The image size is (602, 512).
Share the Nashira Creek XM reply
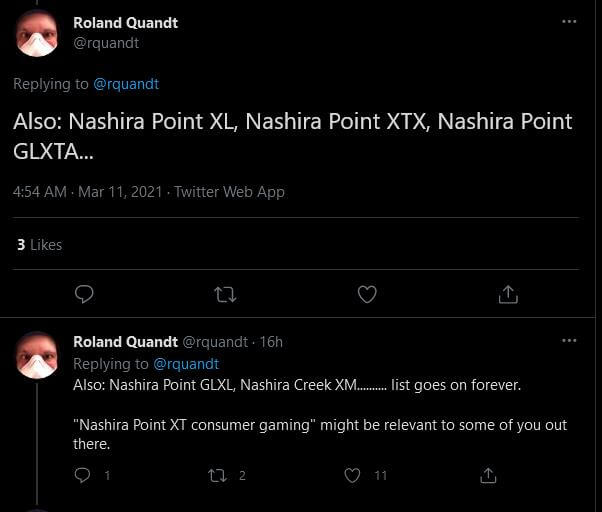click(488, 475)
